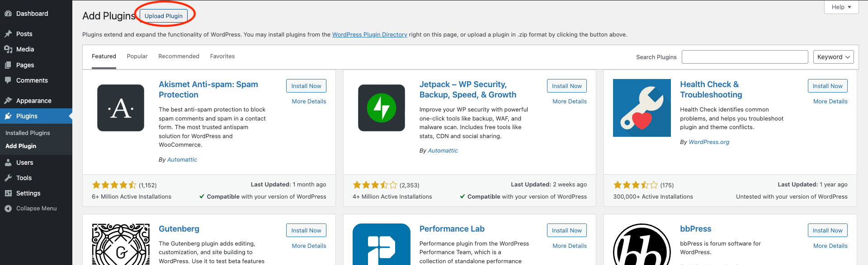Switch to the Popular plugins tab
The height and width of the screenshot is (265, 868).
tap(137, 56)
